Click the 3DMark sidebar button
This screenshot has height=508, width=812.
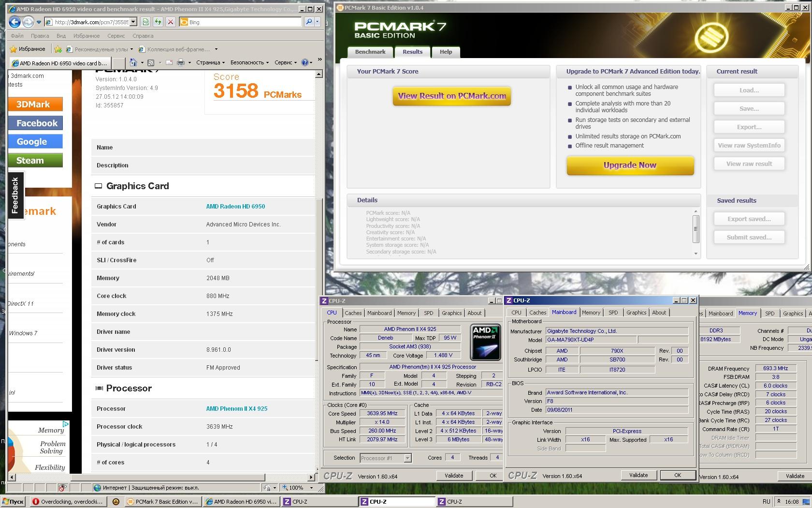(35, 104)
